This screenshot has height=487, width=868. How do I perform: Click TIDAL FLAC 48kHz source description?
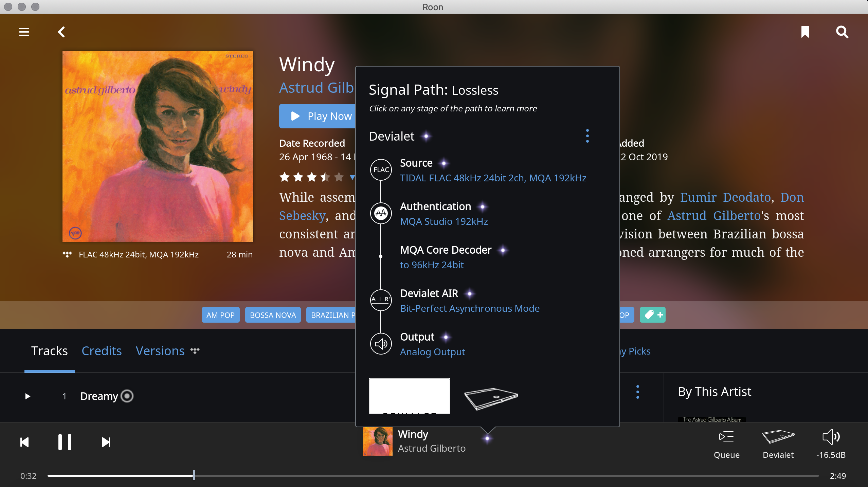pos(493,178)
